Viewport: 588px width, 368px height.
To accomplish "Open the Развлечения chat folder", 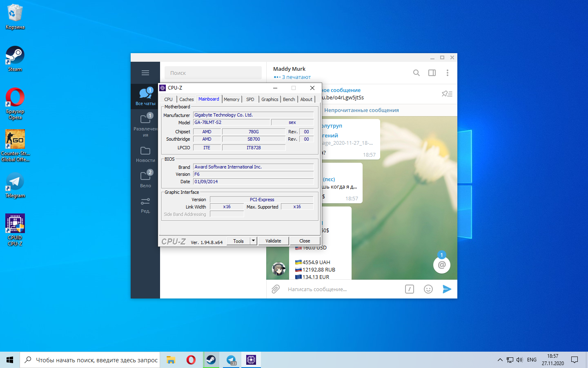I will (145, 125).
